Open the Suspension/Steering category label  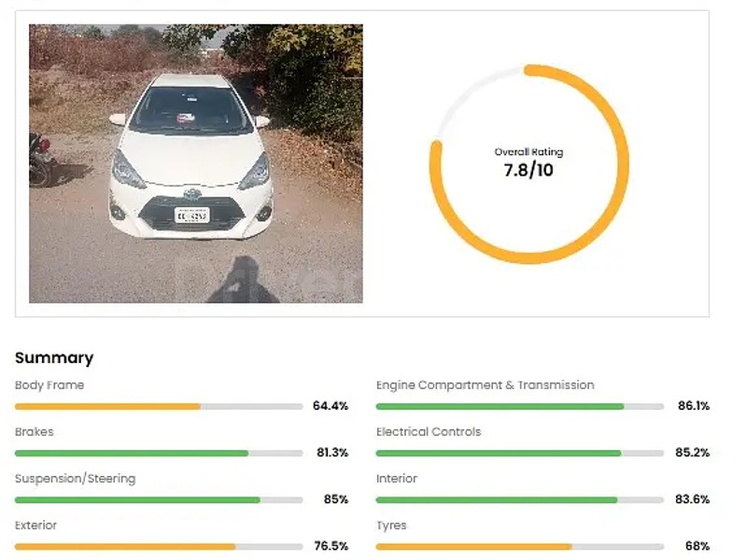[75, 478]
